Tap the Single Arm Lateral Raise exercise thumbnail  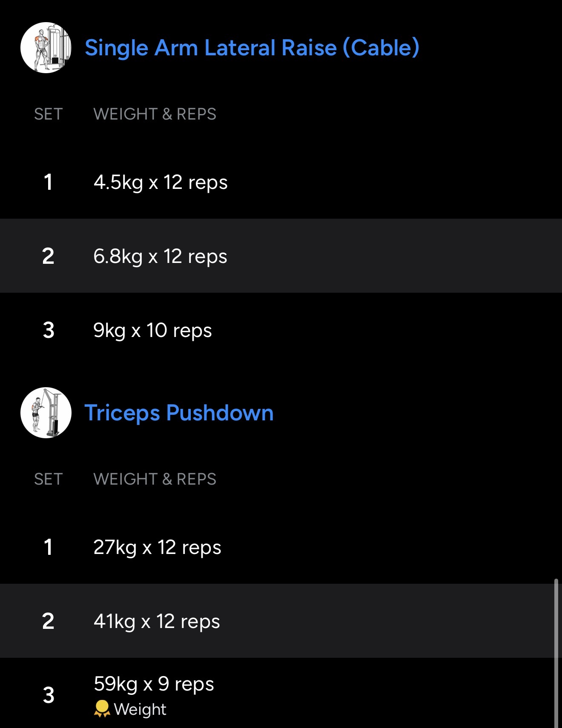click(x=46, y=48)
